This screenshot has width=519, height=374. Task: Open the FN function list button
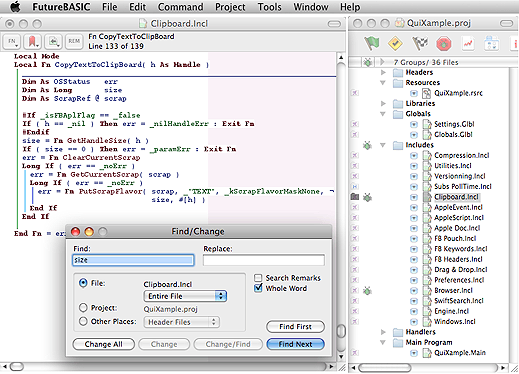pyautogui.click(x=12, y=41)
